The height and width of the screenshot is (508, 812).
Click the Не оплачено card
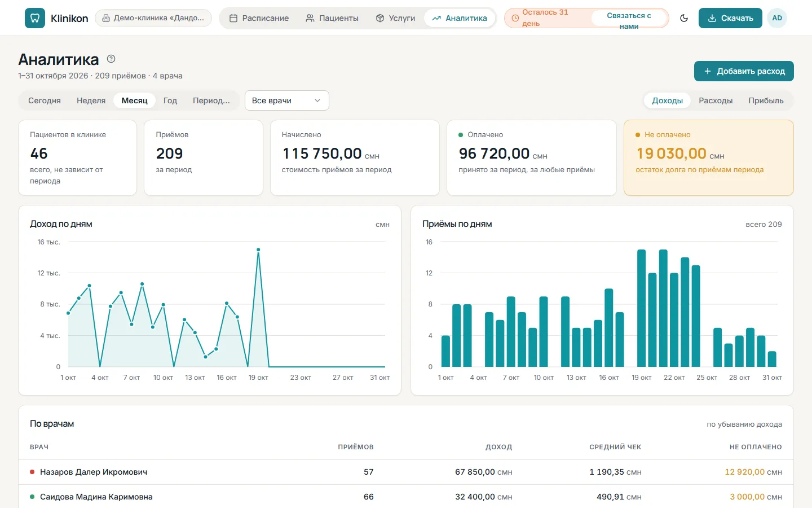709,158
